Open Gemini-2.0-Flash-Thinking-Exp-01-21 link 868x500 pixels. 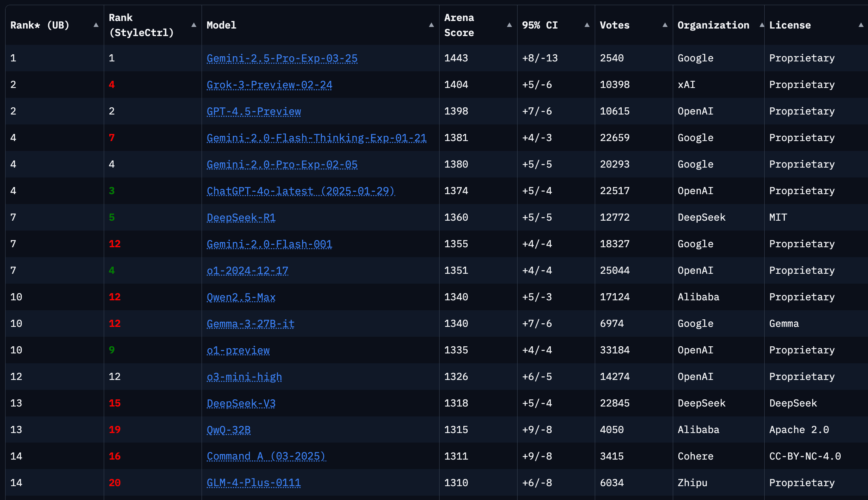pos(316,138)
